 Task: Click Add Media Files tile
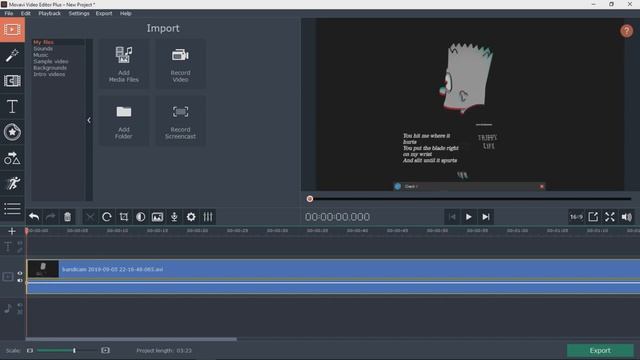[124, 64]
